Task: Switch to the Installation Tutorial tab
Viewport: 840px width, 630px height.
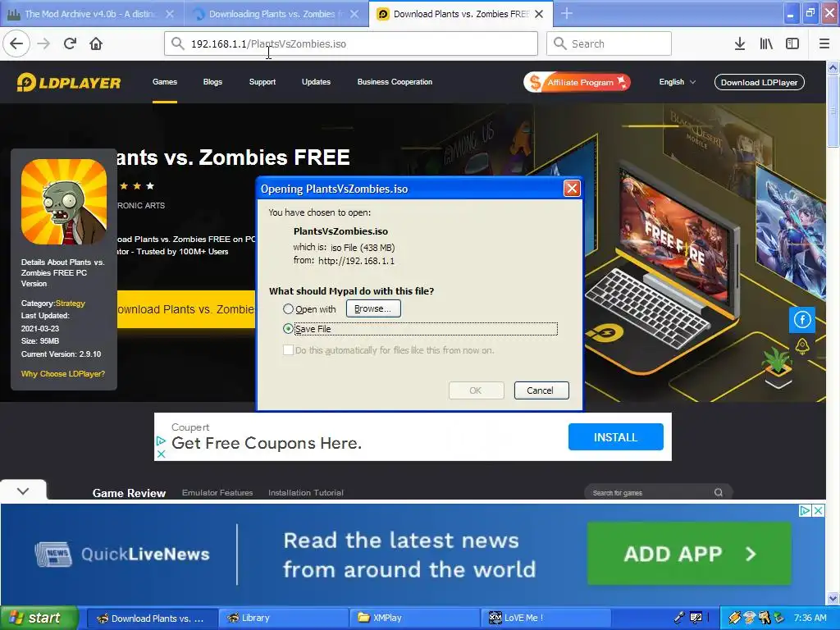Action: point(306,492)
